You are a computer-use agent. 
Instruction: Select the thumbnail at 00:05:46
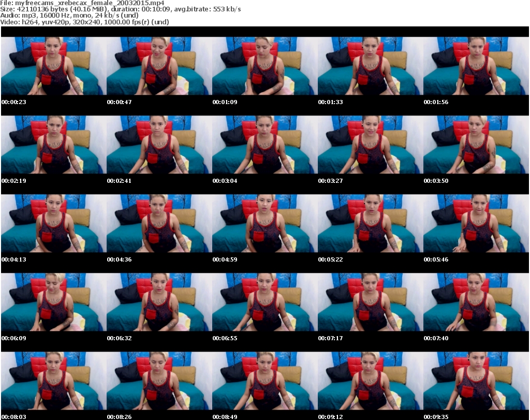pyautogui.click(x=476, y=223)
